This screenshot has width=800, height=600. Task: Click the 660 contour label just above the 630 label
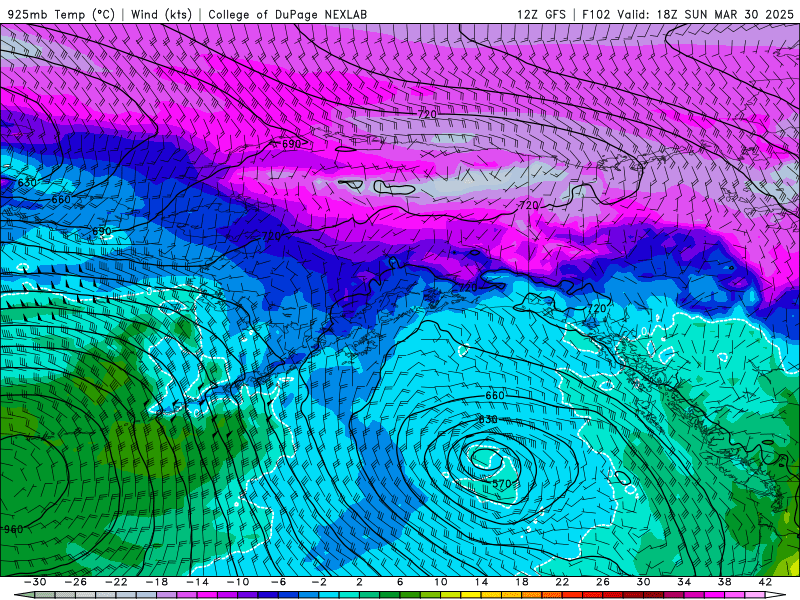[x=494, y=395]
